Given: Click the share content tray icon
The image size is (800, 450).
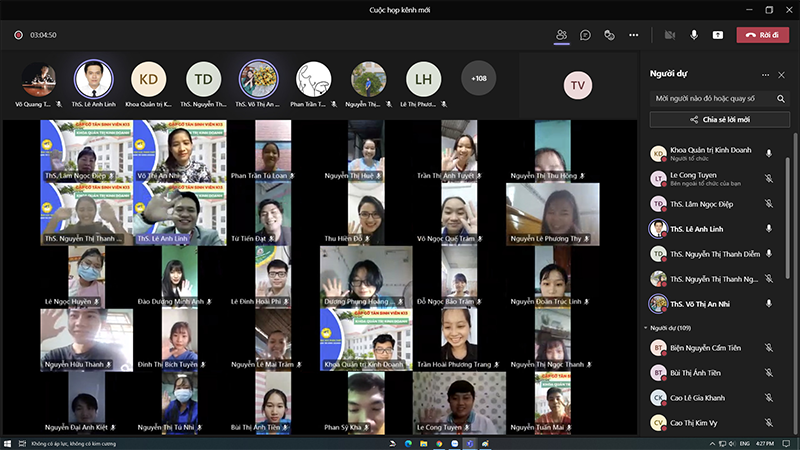Looking at the screenshot, I should click(x=717, y=34).
